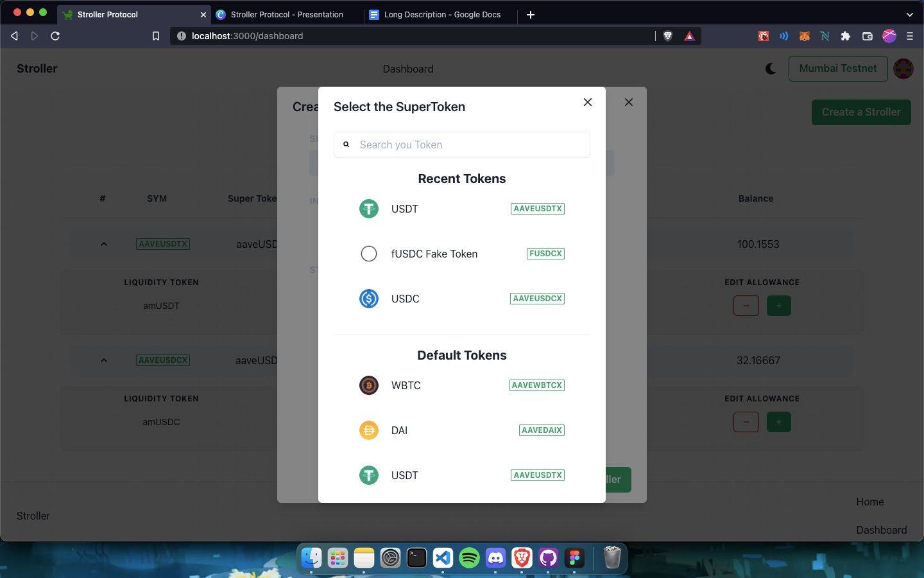Bookmark this page in address bar
This screenshot has height=578, width=924.
tap(155, 36)
